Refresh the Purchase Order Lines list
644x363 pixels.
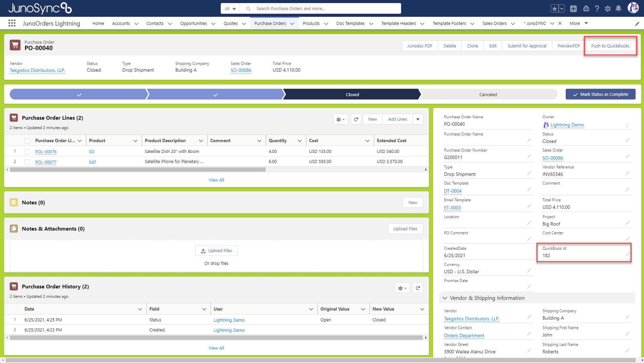356,119
